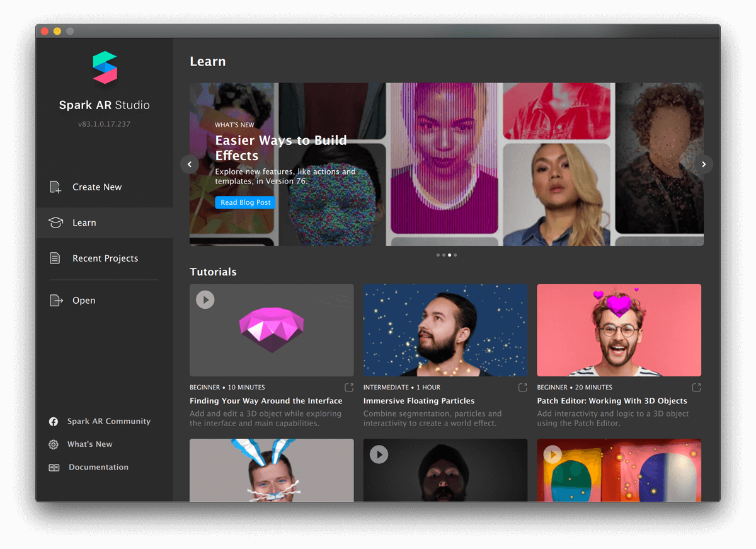Open the What's New link

(x=90, y=444)
